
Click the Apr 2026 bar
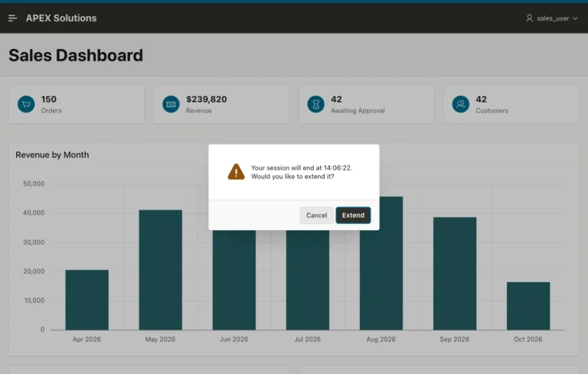click(87, 300)
